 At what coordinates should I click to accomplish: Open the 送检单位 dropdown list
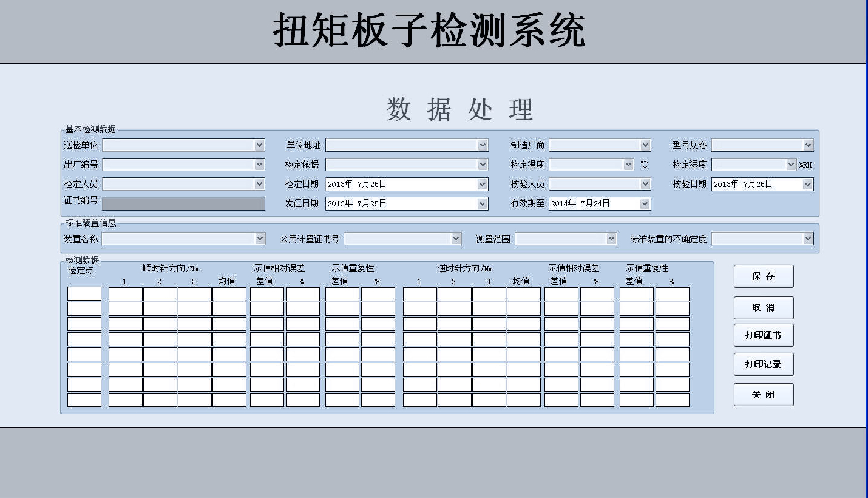260,145
